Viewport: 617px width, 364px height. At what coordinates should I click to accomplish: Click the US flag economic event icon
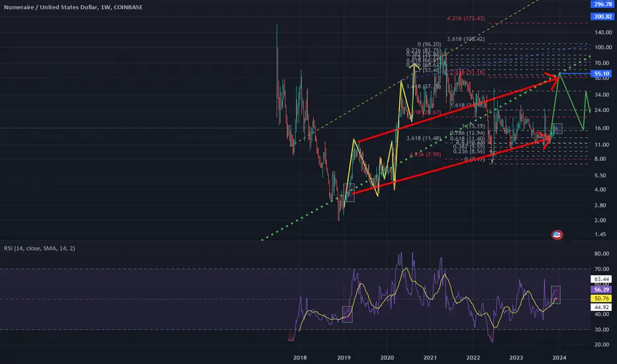557,235
